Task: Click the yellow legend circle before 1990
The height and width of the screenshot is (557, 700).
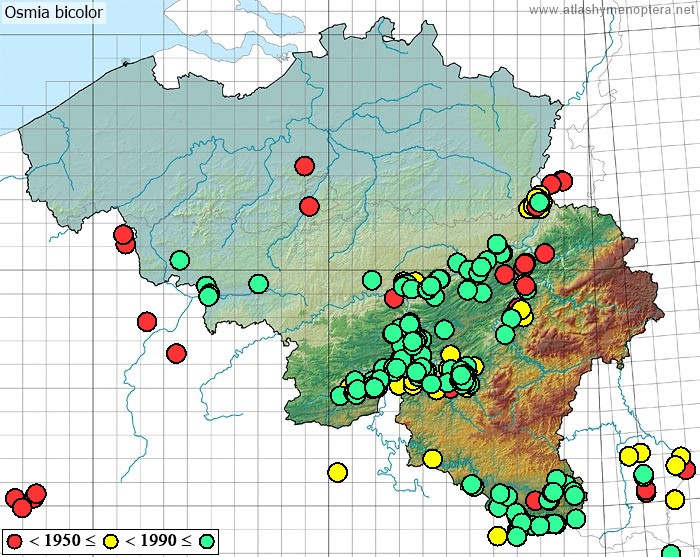Action: [111, 541]
